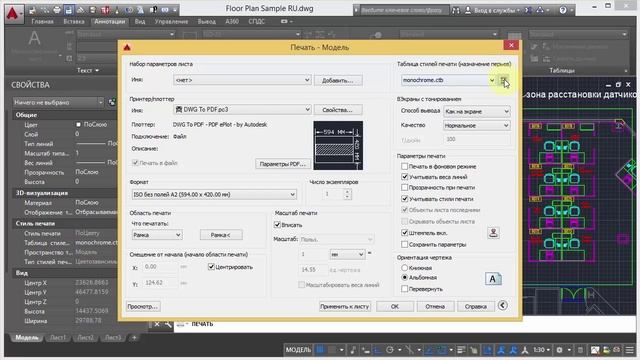640x360 pixels.
Task: Open page setup name dropdown showing <нет>
Action: (242, 80)
